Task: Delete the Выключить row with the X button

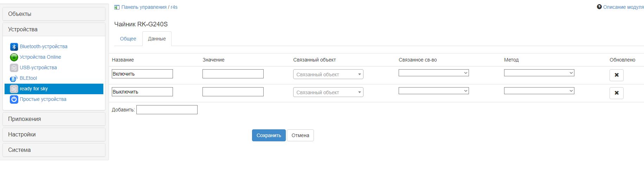Action: [x=616, y=93]
